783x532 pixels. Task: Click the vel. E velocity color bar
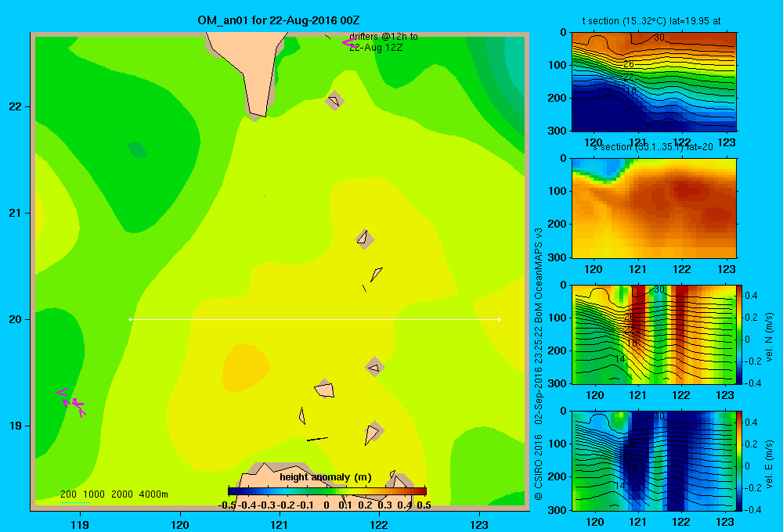740,461
